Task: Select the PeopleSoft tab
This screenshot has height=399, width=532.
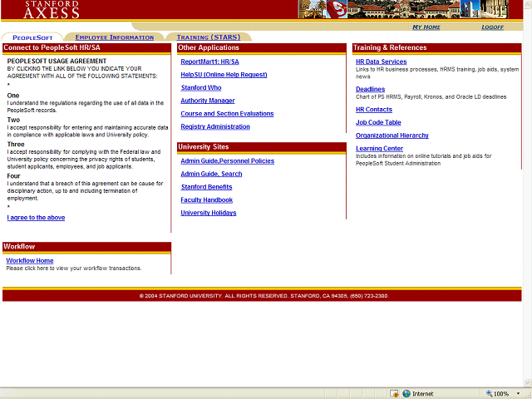Action: click(x=32, y=37)
